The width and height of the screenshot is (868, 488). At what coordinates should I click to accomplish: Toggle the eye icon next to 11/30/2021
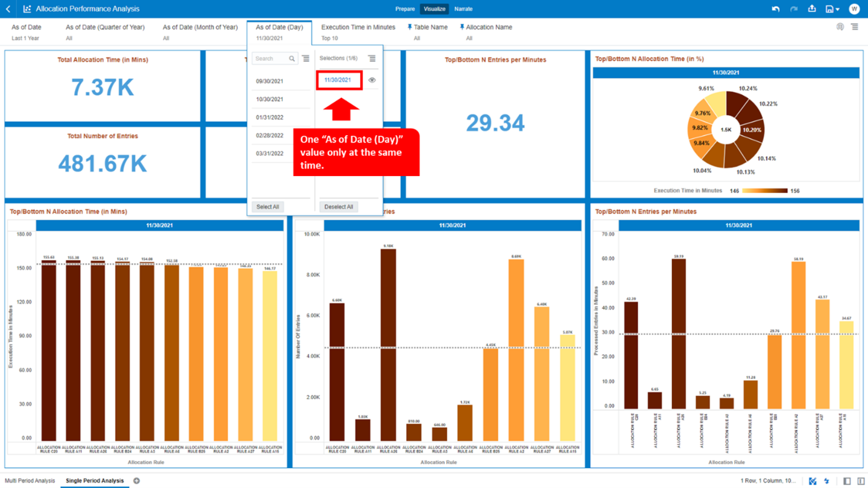[x=372, y=80]
